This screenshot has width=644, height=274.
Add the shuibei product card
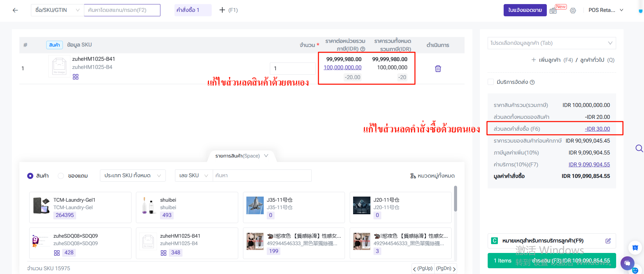[187, 207]
